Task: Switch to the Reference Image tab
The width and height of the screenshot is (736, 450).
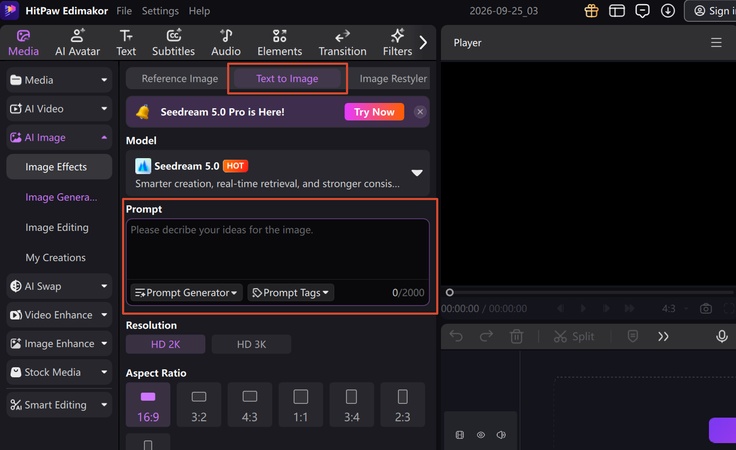Action: 180,79
